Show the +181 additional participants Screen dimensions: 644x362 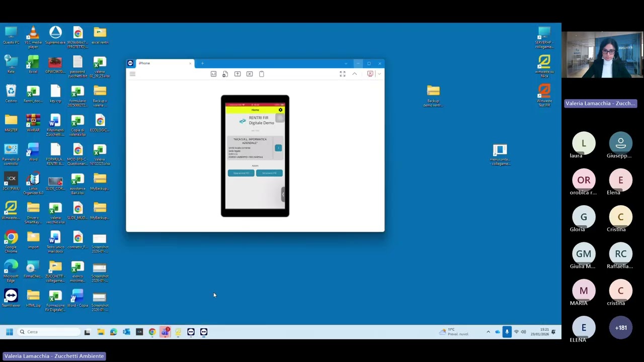[x=621, y=328]
